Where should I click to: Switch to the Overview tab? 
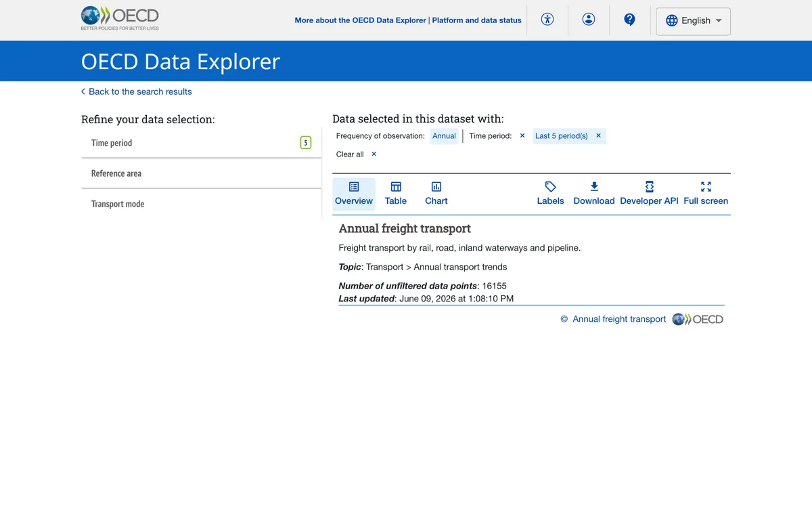[x=354, y=193]
